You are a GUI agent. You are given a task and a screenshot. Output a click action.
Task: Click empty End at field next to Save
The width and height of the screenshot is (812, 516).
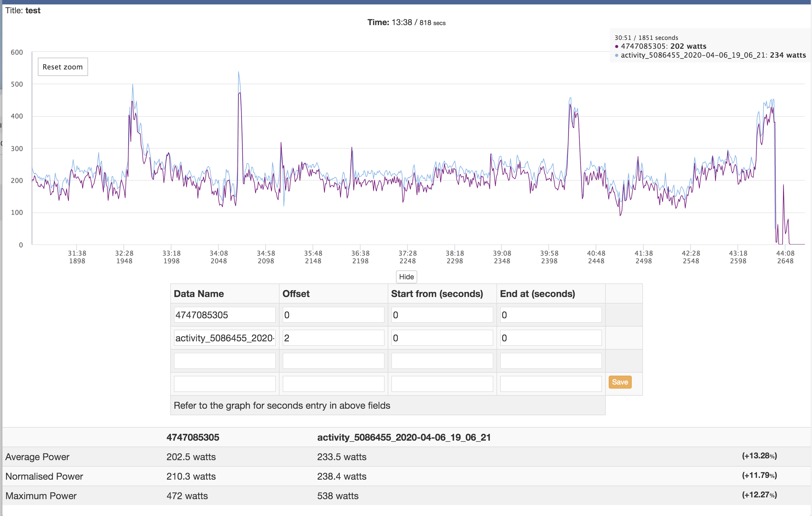pos(551,384)
